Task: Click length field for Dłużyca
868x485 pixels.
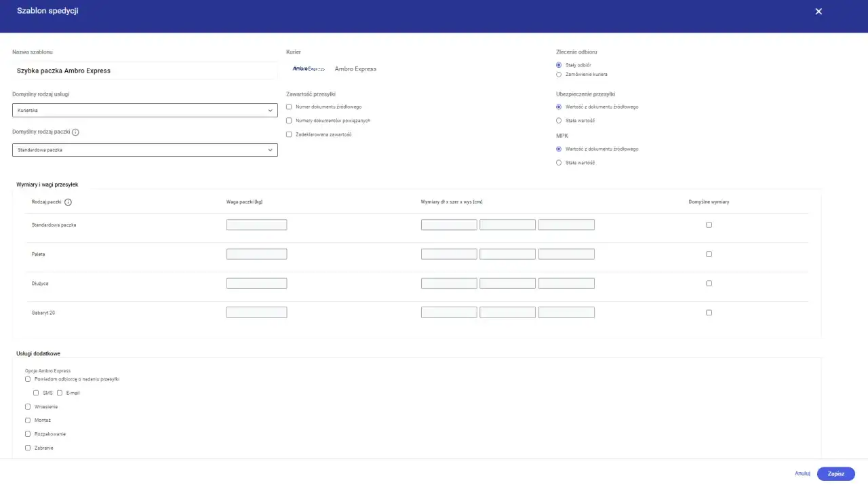Action: (449, 284)
